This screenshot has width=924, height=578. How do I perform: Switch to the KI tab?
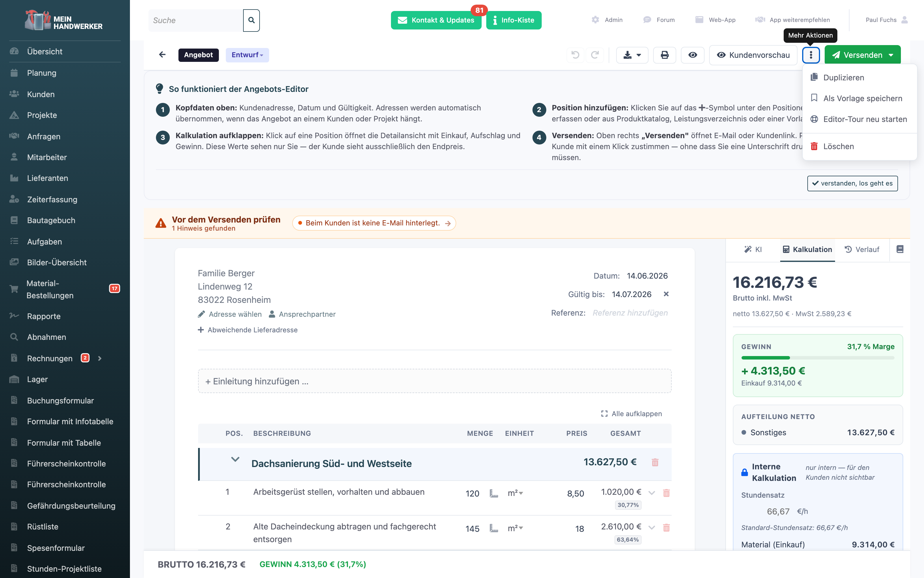click(x=753, y=249)
